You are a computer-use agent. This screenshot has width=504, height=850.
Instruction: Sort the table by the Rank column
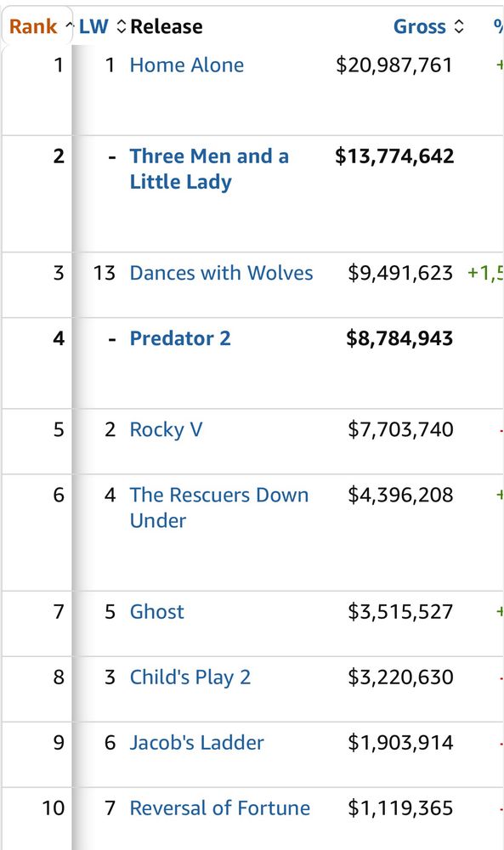click(x=33, y=26)
